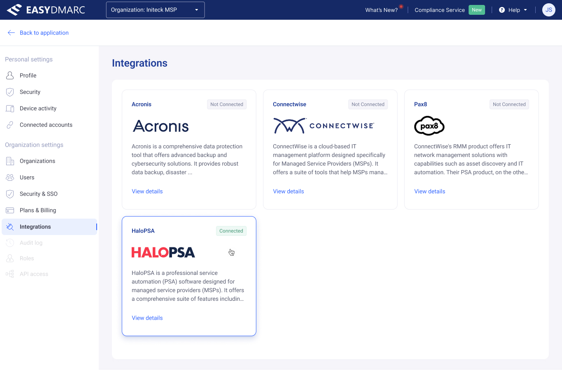Image resolution: width=562 pixels, height=392 pixels.
Task: Click the ConnectWise logo image
Action: [324, 126]
